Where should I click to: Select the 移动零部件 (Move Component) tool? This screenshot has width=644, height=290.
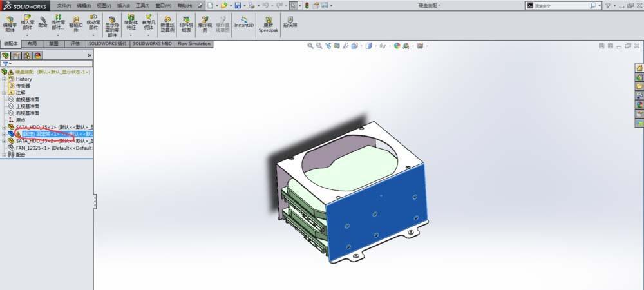tap(93, 23)
